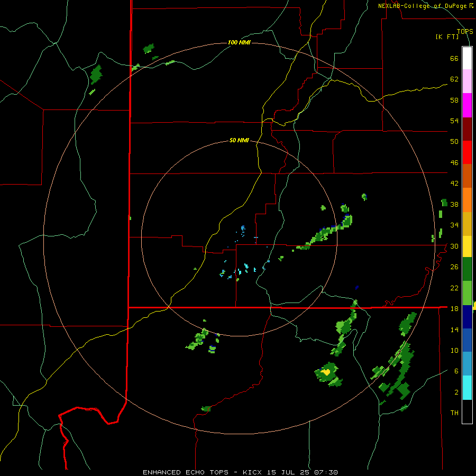This screenshot has height=476, width=476.
Task: Click the 30 value on the legend scale
Action: pyautogui.click(x=454, y=246)
